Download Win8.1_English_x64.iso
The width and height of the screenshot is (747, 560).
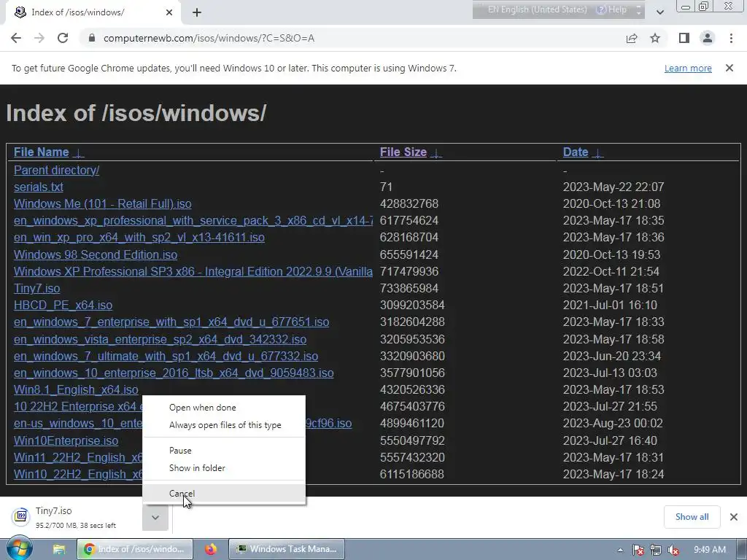click(76, 389)
